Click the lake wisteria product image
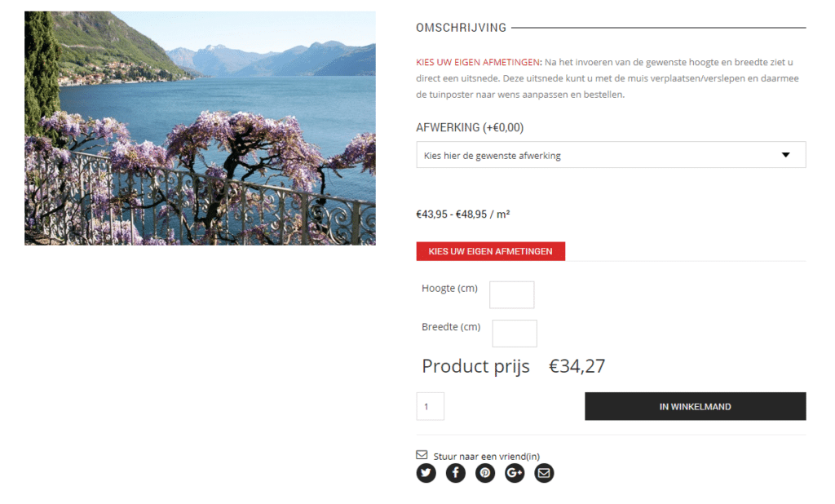 click(x=200, y=128)
